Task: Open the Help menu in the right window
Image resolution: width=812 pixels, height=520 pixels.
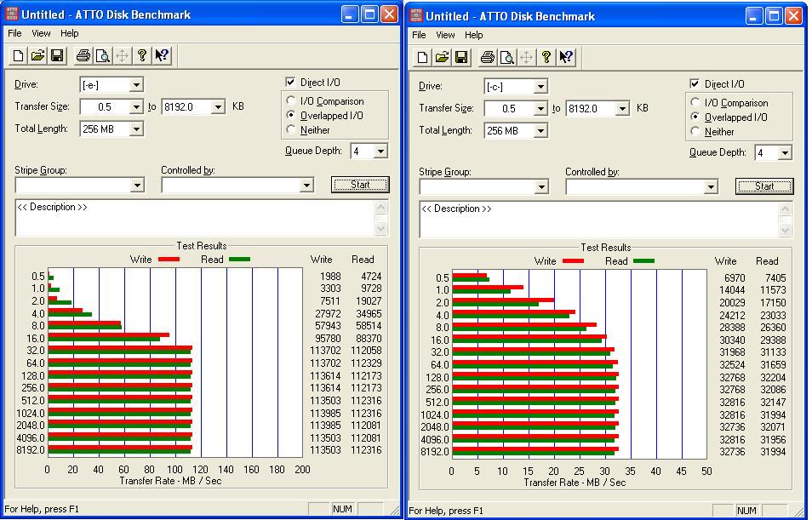Action: coord(474,35)
